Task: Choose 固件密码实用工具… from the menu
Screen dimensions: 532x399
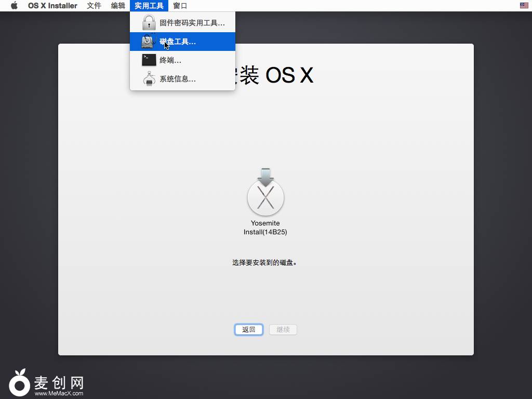Action: pyautogui.click(x=192, y=23)
